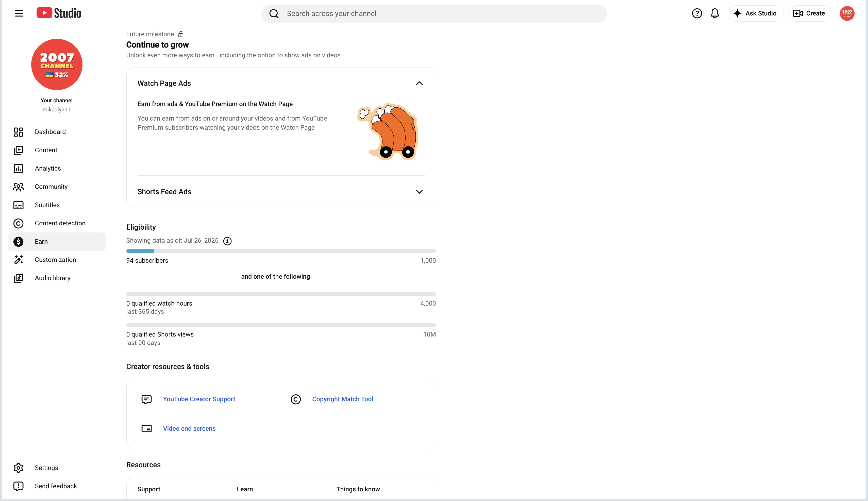Click the Ask Studio button
This screenshot has width=868, height=501.
click(x=755, y=13)
